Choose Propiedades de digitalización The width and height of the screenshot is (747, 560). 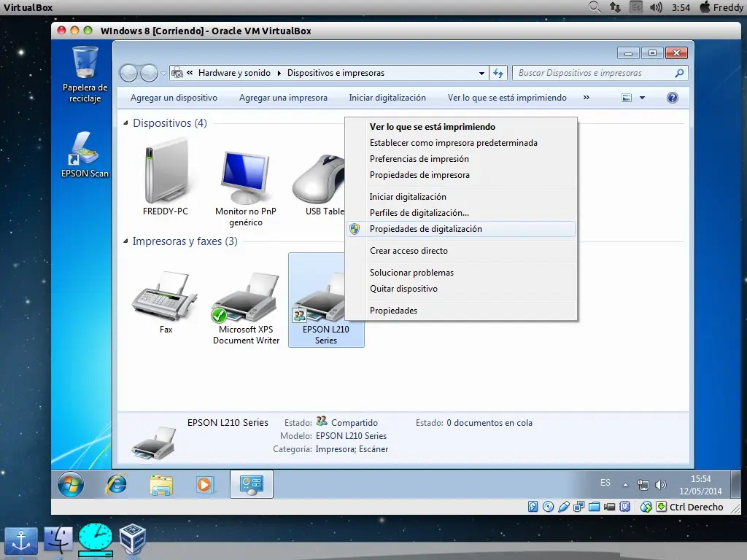click(461, 229)
